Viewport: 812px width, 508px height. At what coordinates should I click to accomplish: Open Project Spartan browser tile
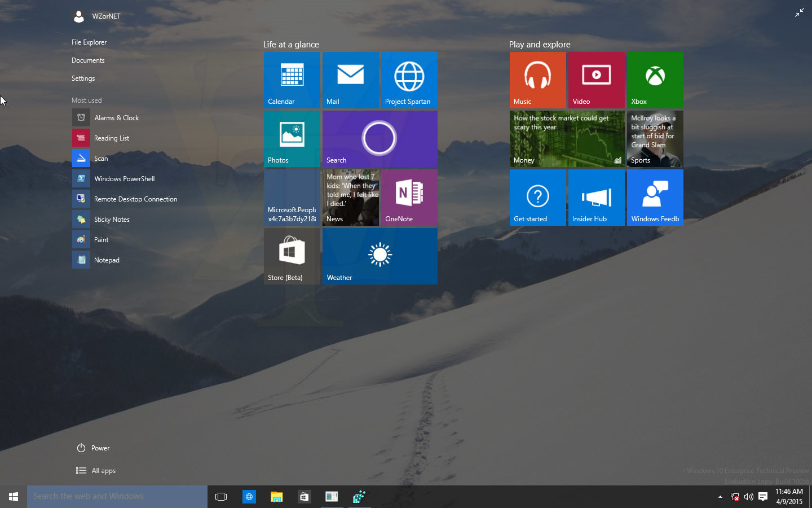click(x=409, y=80)
